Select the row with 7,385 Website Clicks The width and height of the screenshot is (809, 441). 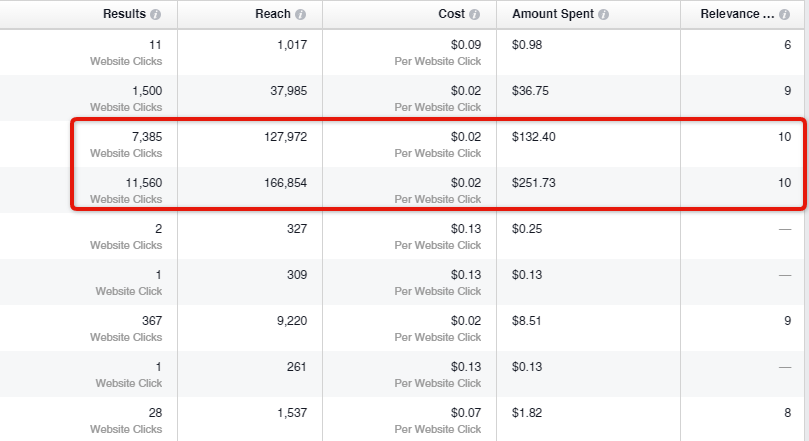[x=404, y=144]
